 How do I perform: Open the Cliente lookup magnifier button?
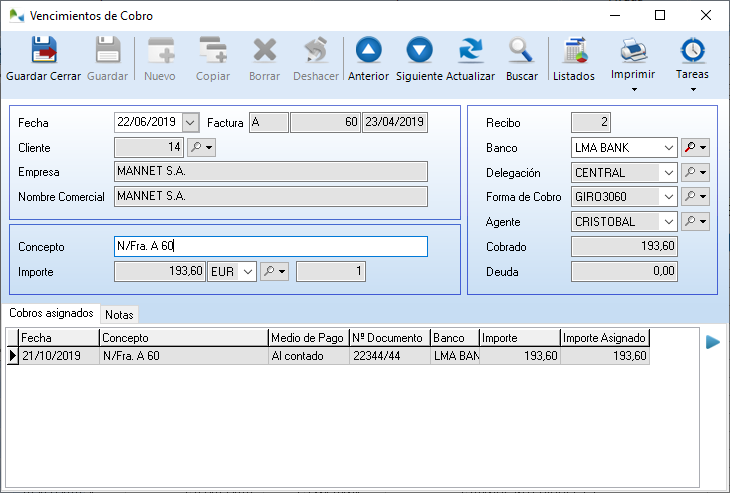coord(201,147)
